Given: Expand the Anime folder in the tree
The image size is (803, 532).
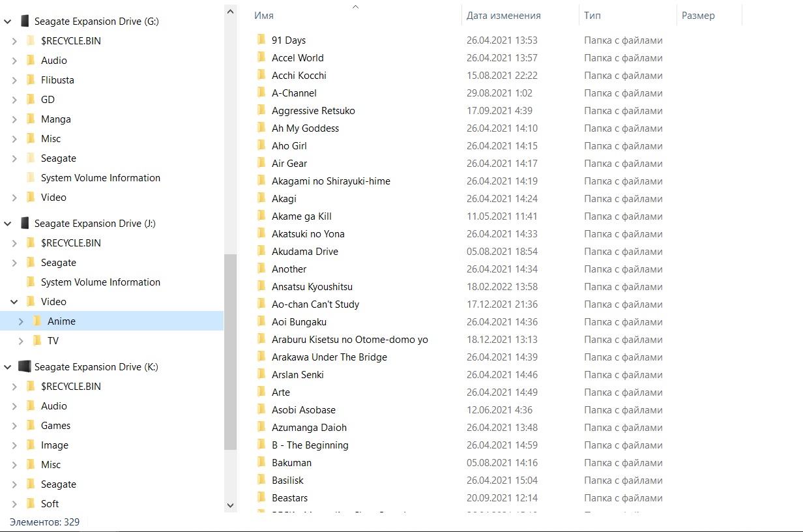Looking at the screenshot, I should coord(21,321).
